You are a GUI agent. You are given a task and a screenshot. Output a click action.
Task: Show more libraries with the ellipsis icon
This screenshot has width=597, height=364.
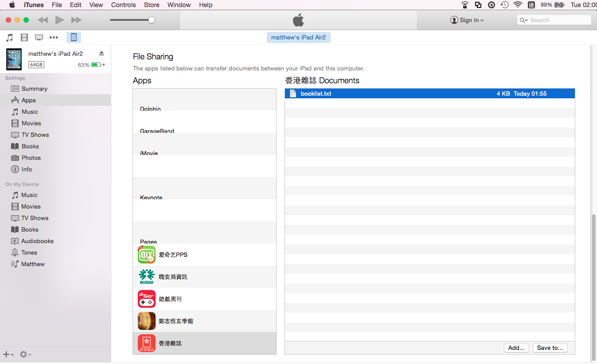(x=54, y=38)
